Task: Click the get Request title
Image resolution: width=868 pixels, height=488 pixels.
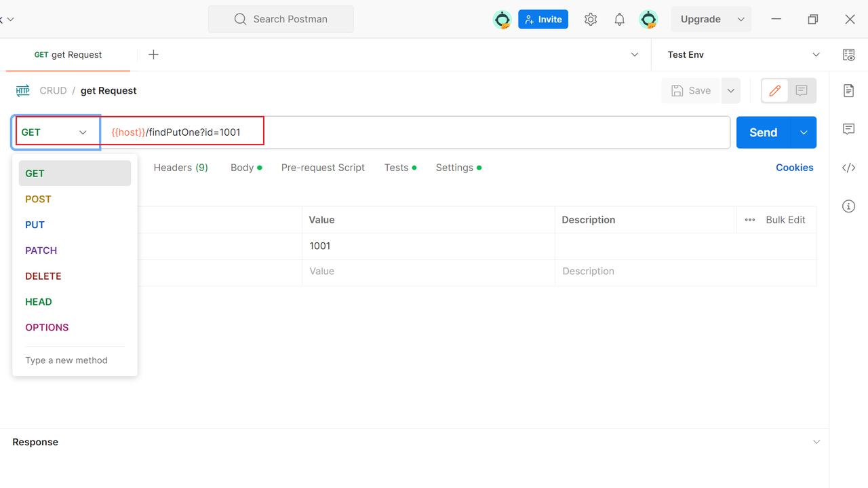Action: pos(108,91)
